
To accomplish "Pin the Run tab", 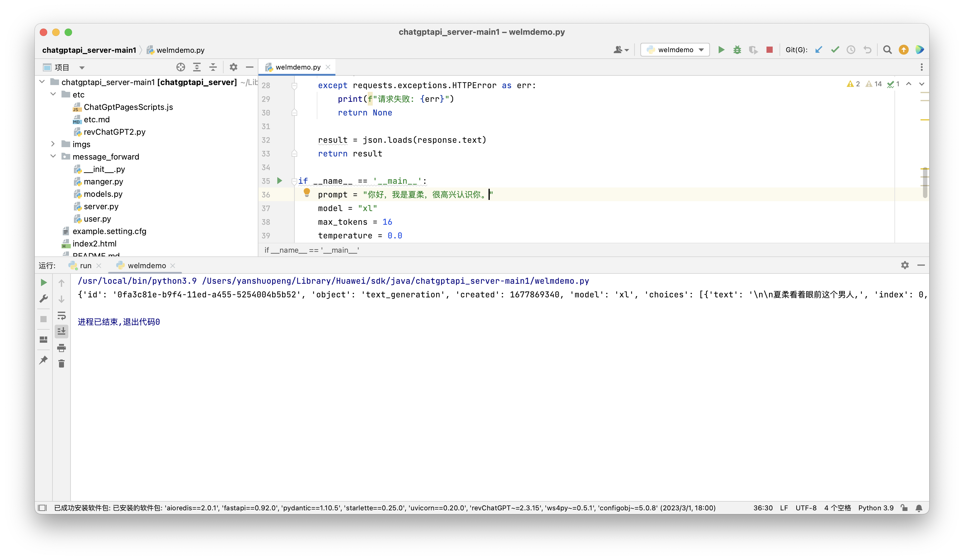I will coord(43,360).
